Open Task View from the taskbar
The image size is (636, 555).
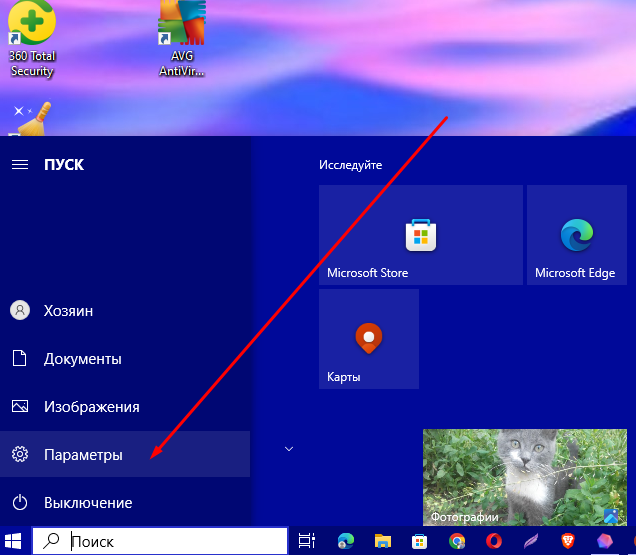[307, 541]
